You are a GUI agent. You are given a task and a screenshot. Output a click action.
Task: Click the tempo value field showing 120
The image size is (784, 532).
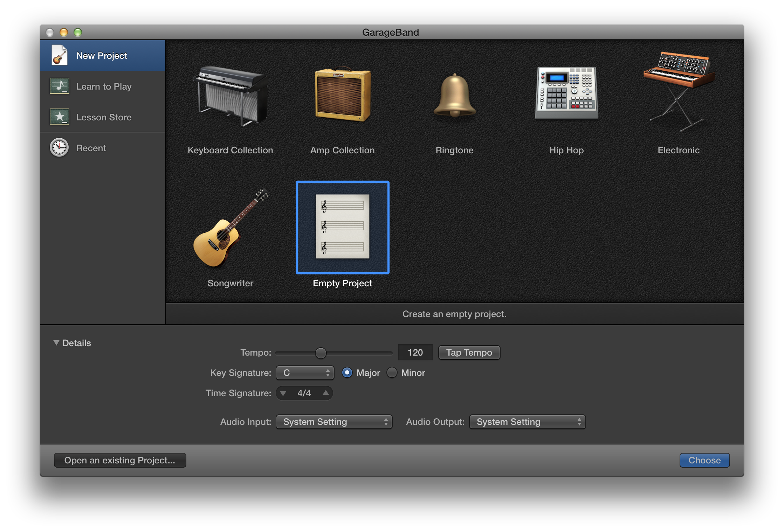(415, 352)
